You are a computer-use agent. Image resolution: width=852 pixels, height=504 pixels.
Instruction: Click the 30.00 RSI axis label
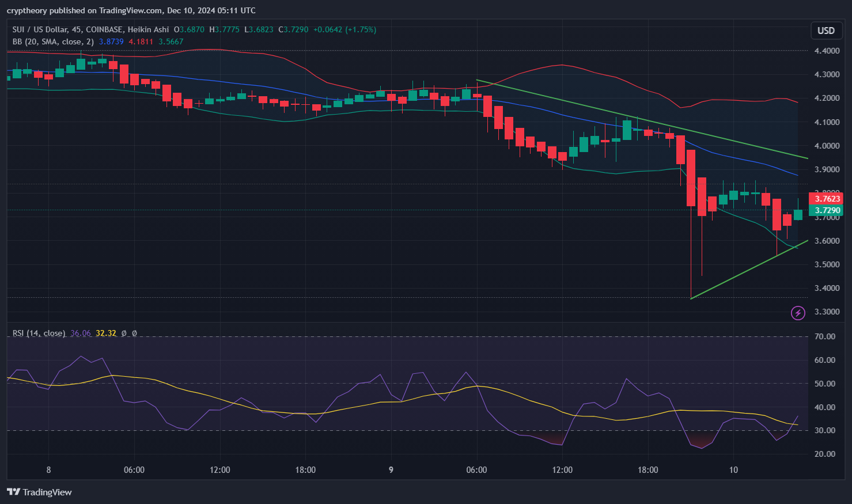(825, 430)
